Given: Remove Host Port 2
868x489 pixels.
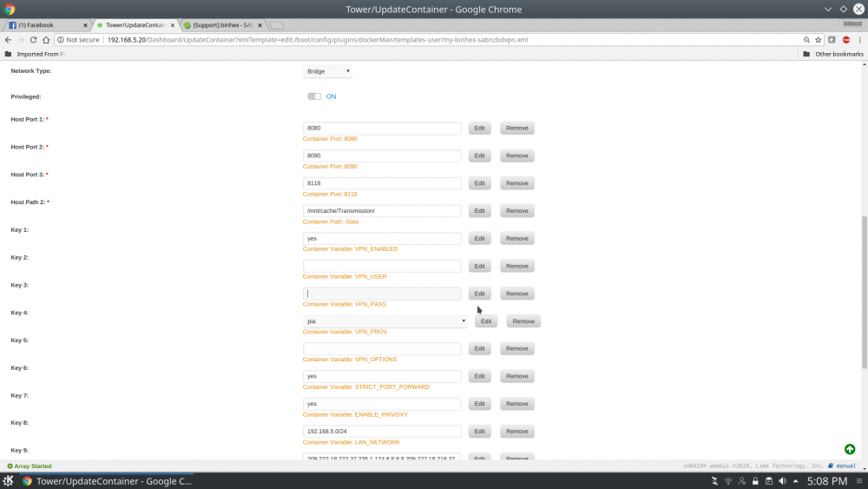Looking at the screenshot, I should 517,155.
